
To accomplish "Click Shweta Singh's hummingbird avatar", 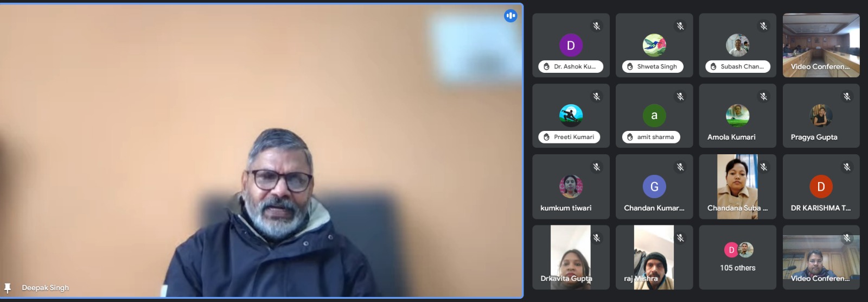I will [654, 45].
